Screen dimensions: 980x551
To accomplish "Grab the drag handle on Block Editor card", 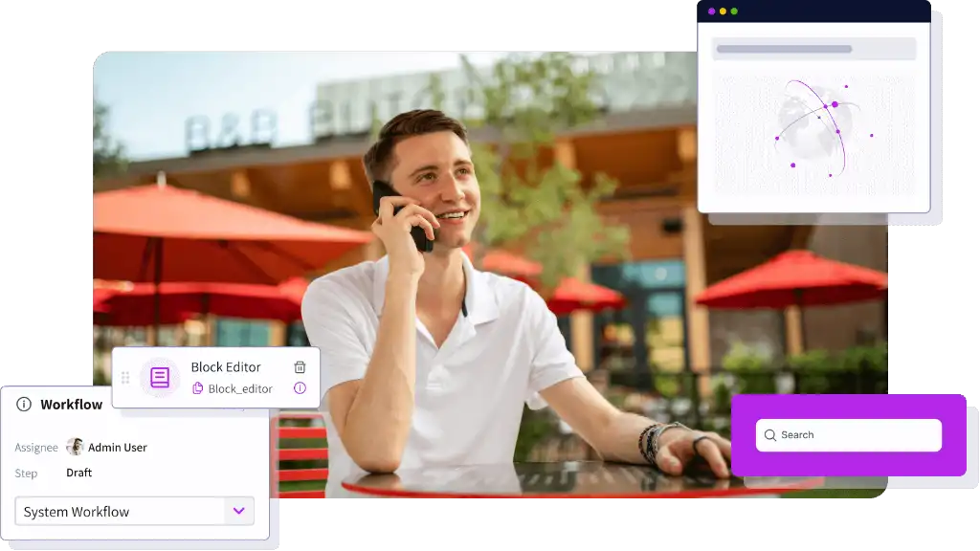I will (125, 378).
